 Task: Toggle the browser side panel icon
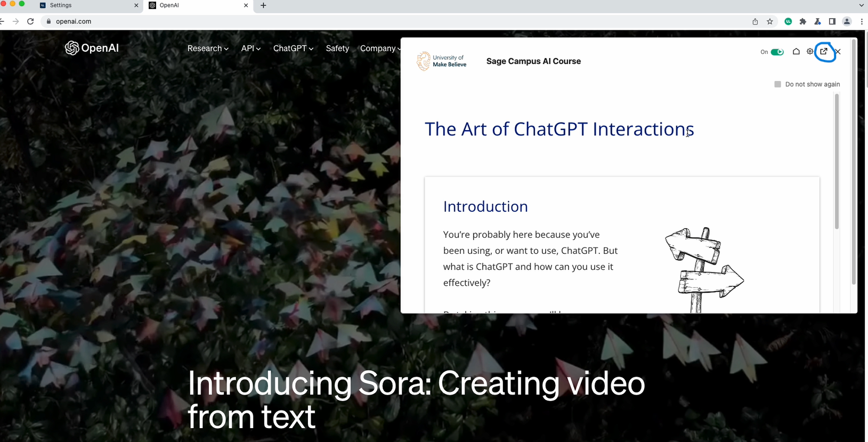point(832,21)
